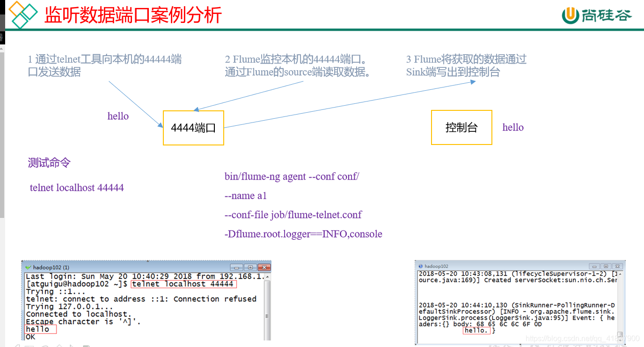Click scrollbar up arrow in hadoop102 console window
The height and width of the screenshot is (347, 644).
click(620, 274)
